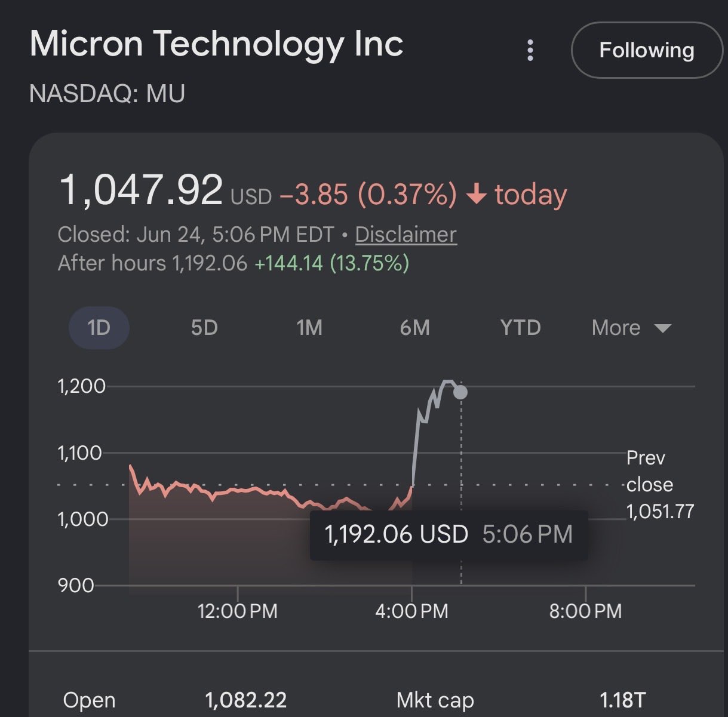Image resolution: width=728 pixels, height=717 pixels.
Task: Click the Mkt cap 1.18T value
Action: 623,700
